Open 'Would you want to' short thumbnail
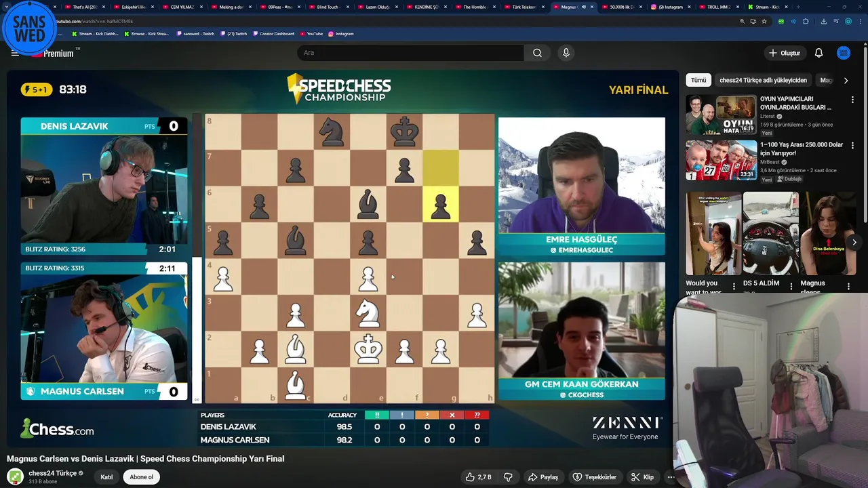 712,233
